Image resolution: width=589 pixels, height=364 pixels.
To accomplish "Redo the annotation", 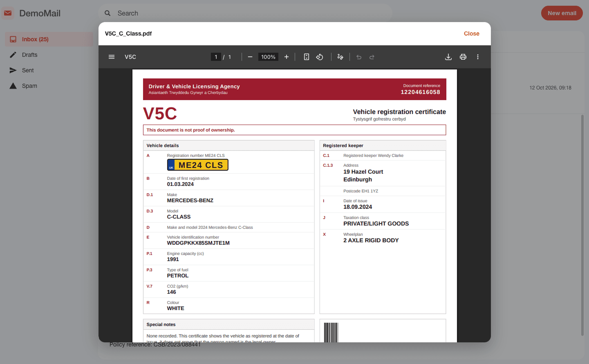I will pos(372,57).
